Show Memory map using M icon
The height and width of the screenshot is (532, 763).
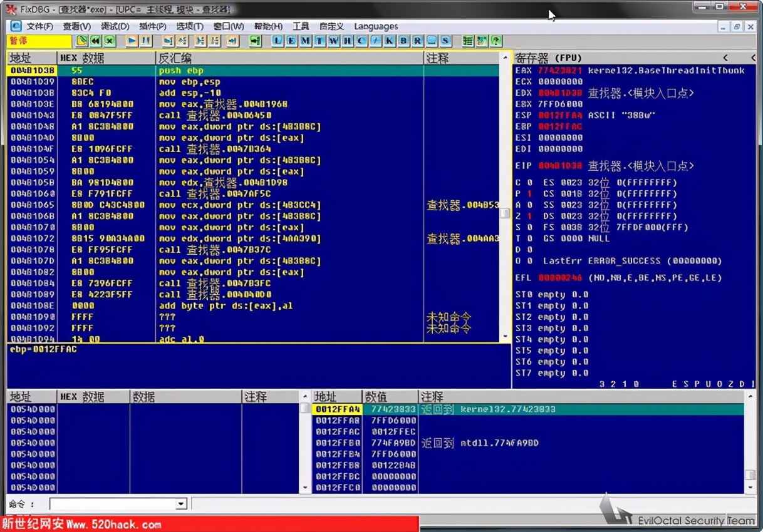305,41
